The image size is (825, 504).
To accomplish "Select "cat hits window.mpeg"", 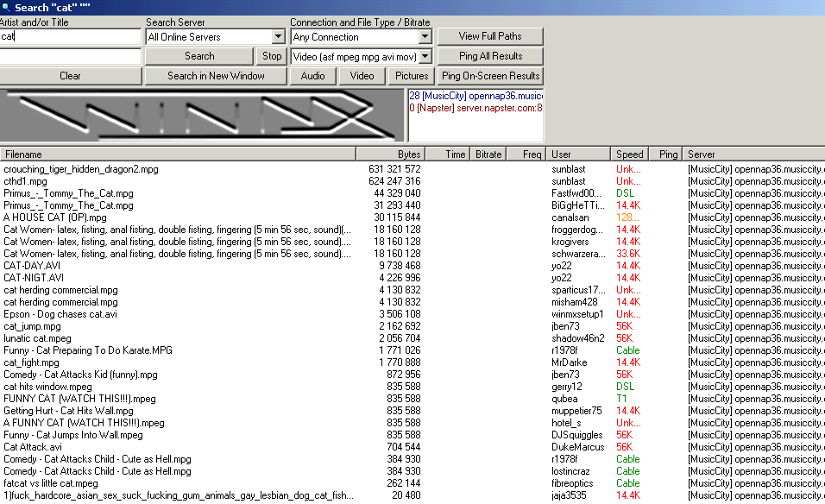I will click(47, 387).
